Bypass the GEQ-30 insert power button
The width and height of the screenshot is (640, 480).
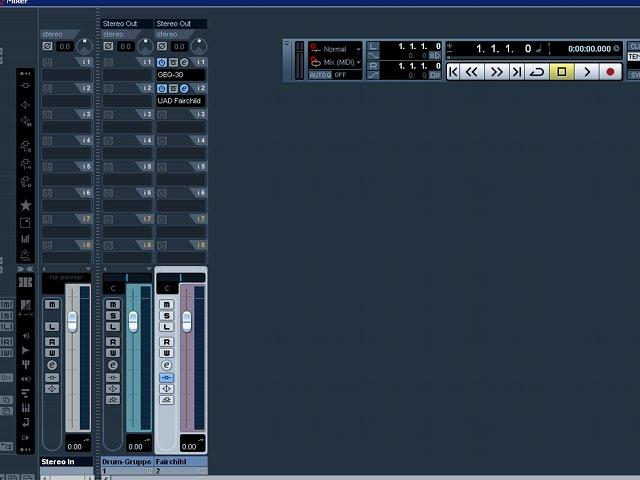162,62
